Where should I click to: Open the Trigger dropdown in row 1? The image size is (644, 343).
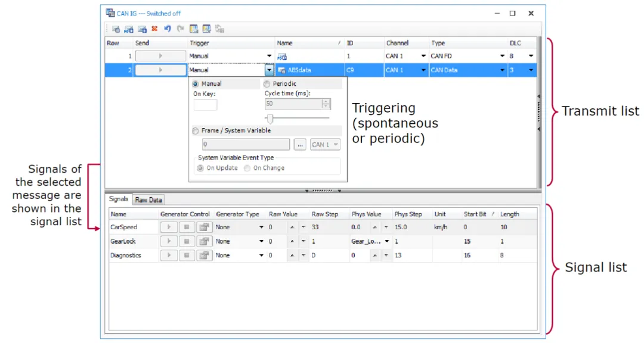[x=269, y=56]
